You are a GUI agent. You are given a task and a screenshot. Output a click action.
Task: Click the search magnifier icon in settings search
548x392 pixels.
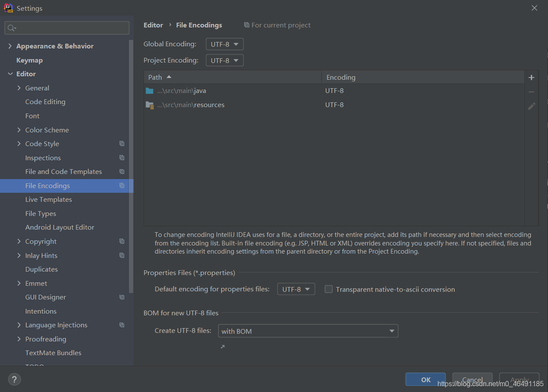pos(12,28)
